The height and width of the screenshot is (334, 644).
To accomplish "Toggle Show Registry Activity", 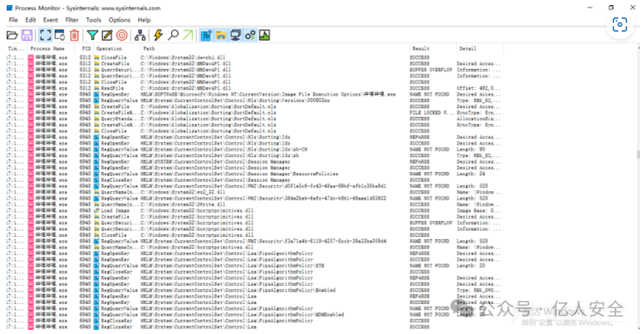I will tap(207, 35).
